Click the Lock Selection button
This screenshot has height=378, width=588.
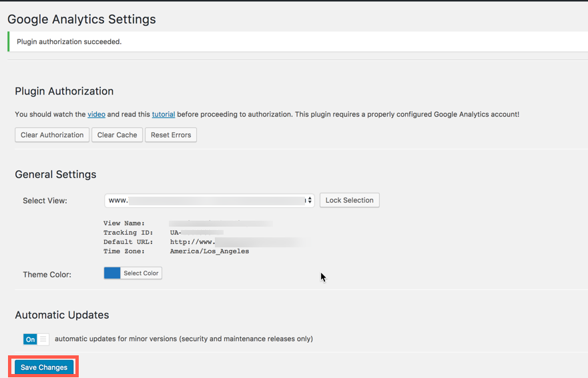[x=350, y=200]
